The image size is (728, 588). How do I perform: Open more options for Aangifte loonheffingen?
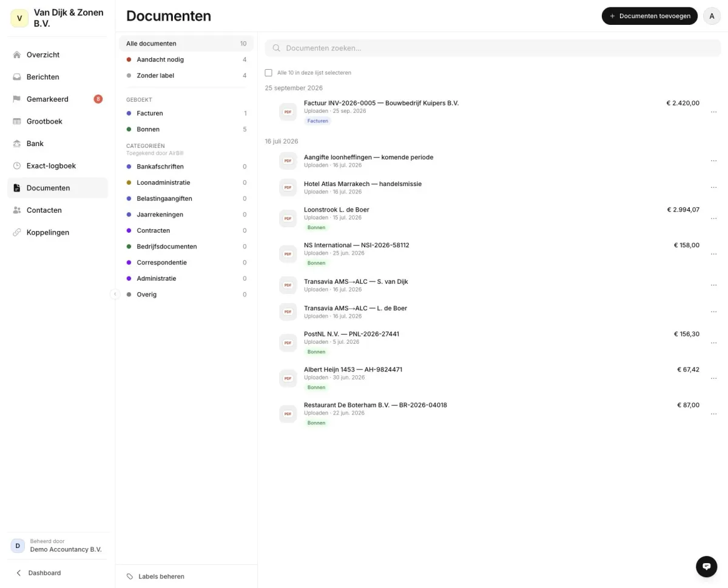pos(713,161)
